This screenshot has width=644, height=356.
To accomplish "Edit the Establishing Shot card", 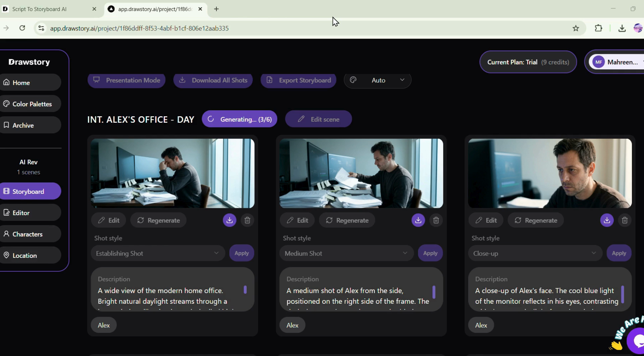I will coord(109,220).
